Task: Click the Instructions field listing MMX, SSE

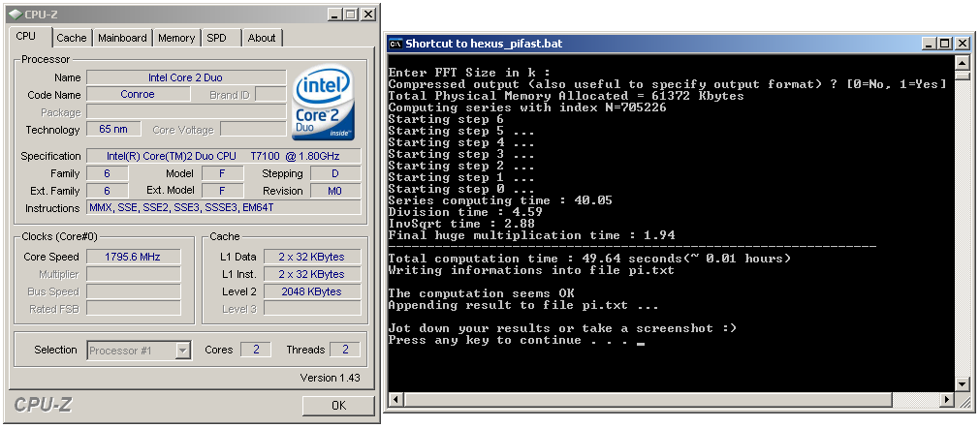Action: [223, 208]
